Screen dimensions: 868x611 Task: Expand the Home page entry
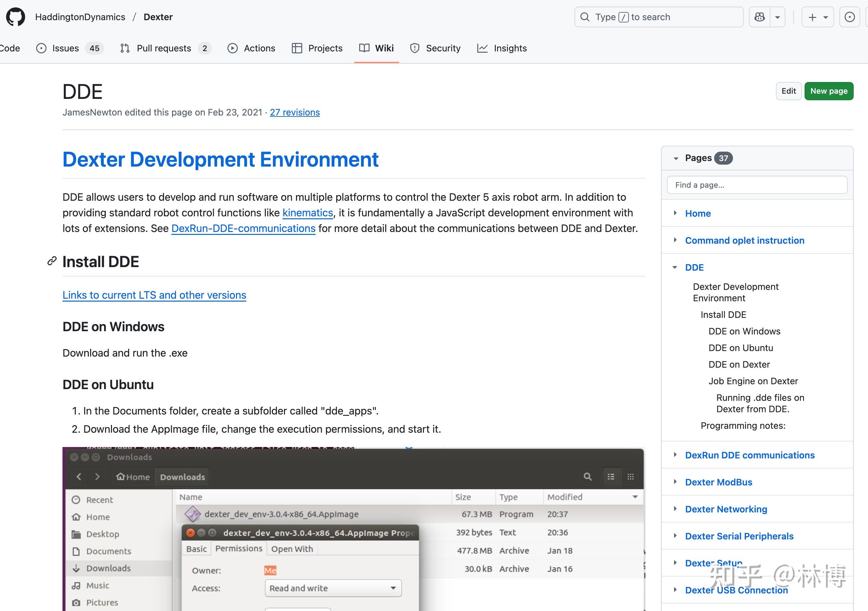click(675, 213)
